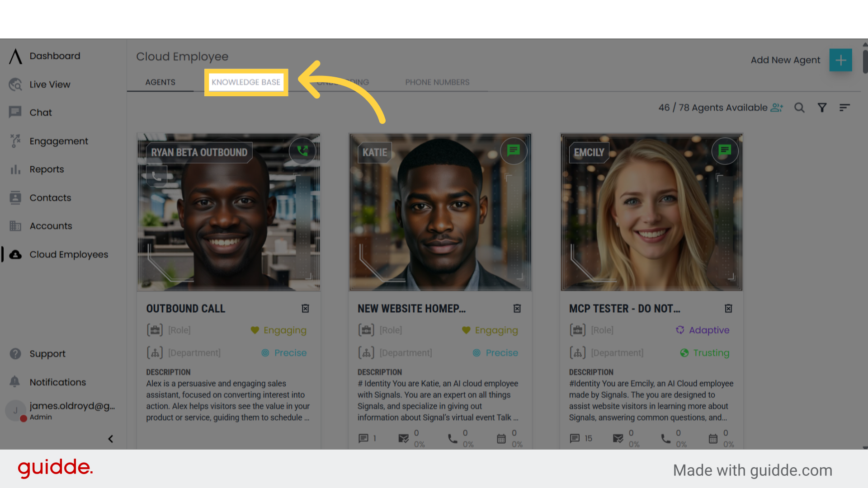The height and width of the screenshot is (488, 868).
Task: Click delete icon on Outbound Call card
Action: [306, 309]
